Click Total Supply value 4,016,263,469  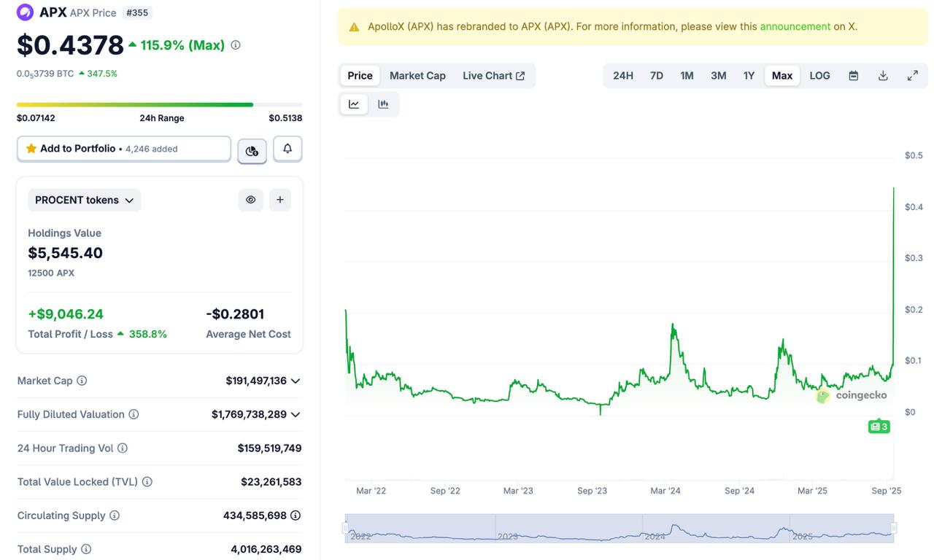[266, 549]
